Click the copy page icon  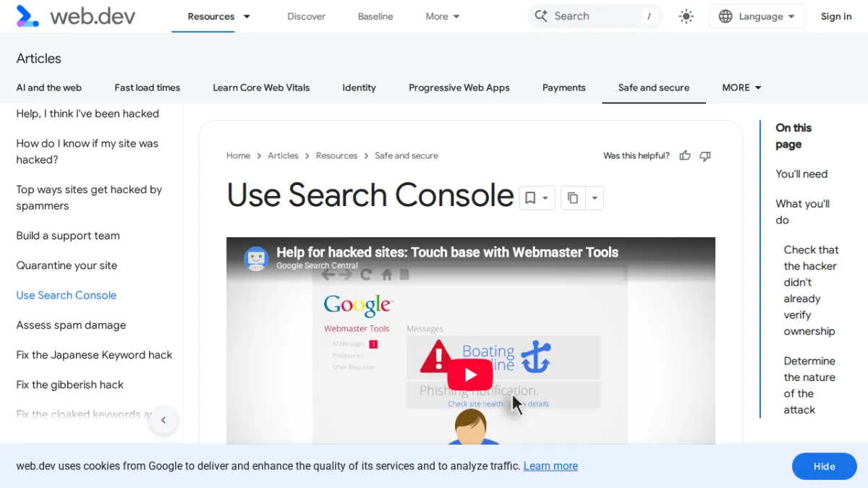(572, 198)
